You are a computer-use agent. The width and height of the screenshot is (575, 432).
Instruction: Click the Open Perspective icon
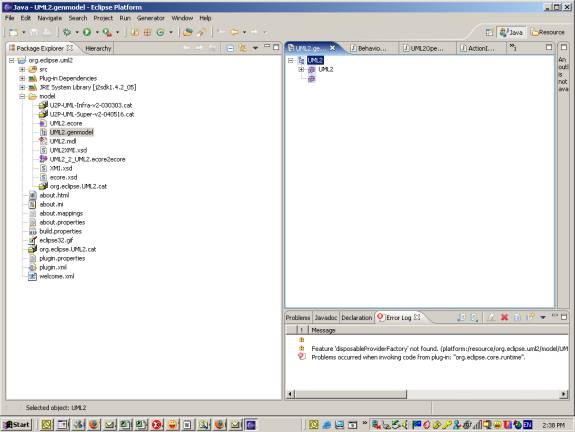(x=489, y=32)
